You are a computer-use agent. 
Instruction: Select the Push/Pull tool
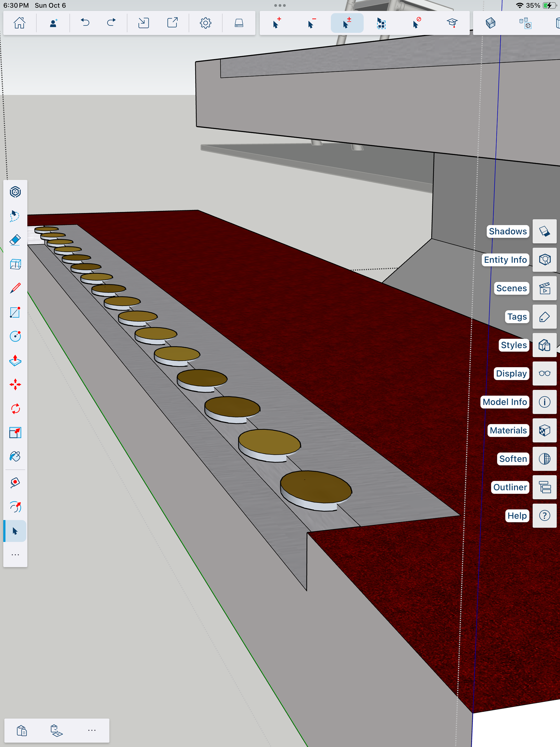[x=15, y=361]
